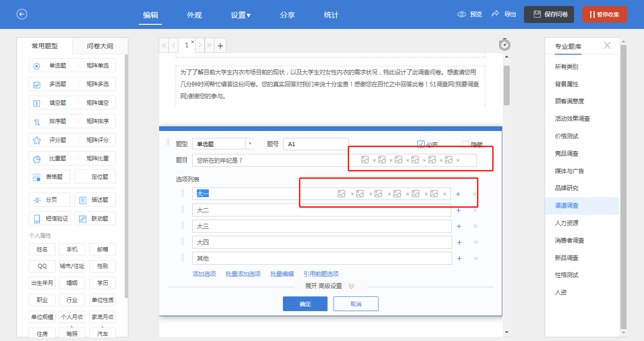
Task: Close the 专业题库 panel
Action: [x=607, y=45]
